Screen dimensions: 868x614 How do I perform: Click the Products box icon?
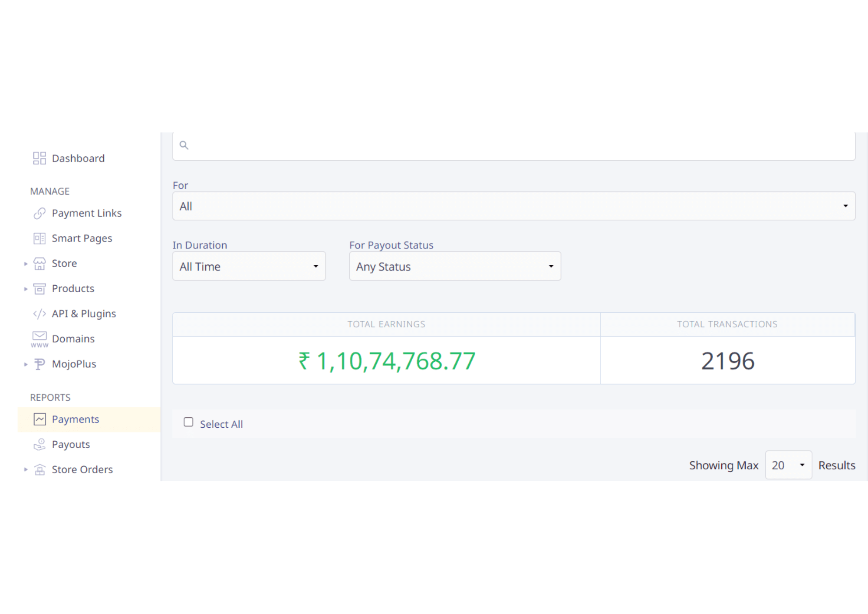click(39, 289)
